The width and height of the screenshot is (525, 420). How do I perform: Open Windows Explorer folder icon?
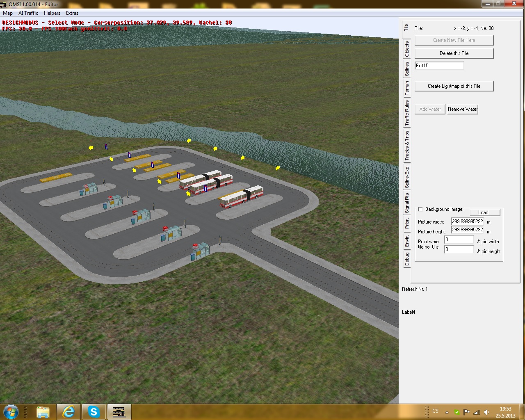43,411
